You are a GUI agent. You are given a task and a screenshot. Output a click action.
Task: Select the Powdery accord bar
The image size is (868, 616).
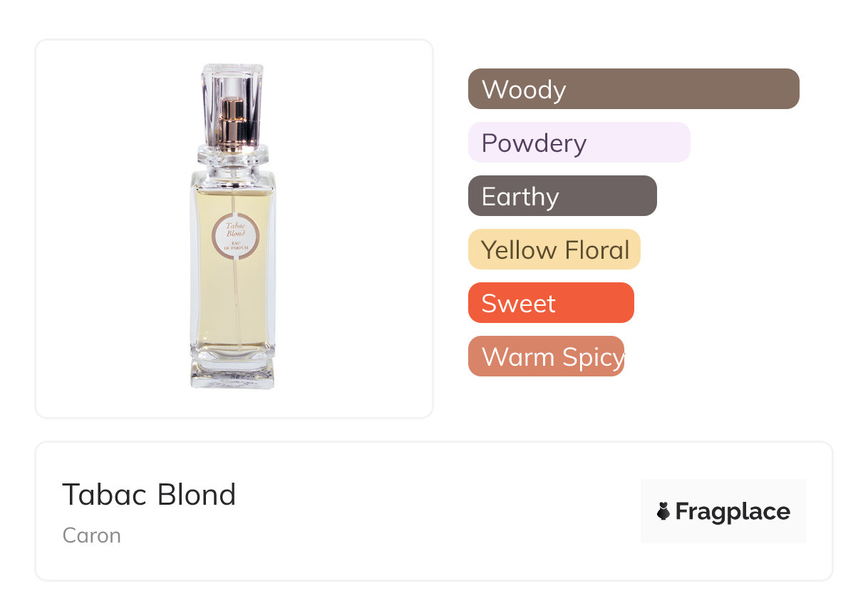pyautogui.click(x=579, y=143)
